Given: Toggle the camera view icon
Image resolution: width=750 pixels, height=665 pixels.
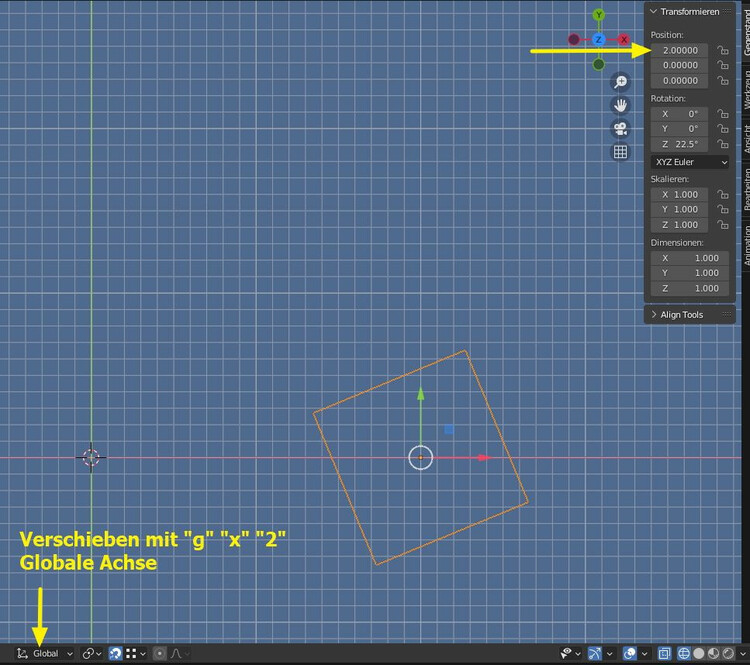Looking at the screenshot, I should coord(620,129).
